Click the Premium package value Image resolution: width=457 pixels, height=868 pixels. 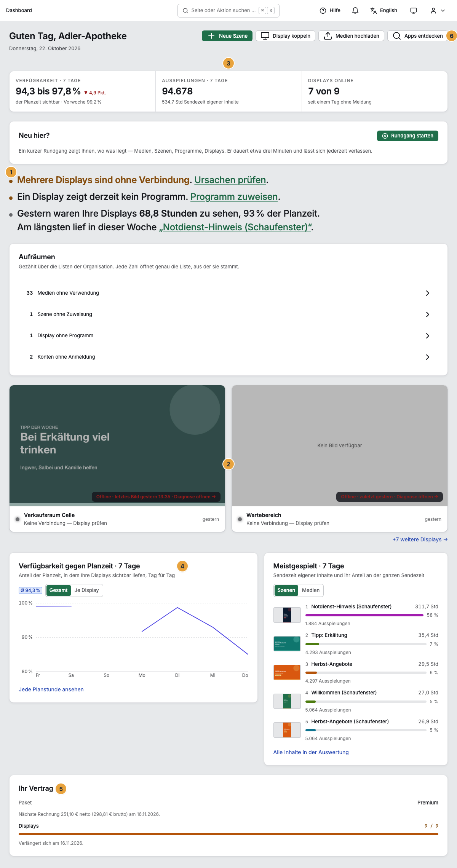click(428, 803)
